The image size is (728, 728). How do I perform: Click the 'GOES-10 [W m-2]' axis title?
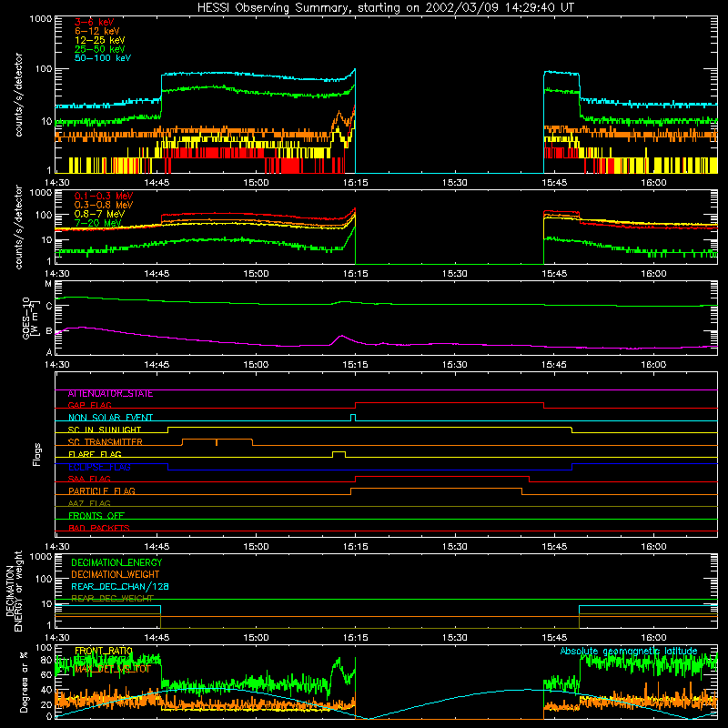31,318
